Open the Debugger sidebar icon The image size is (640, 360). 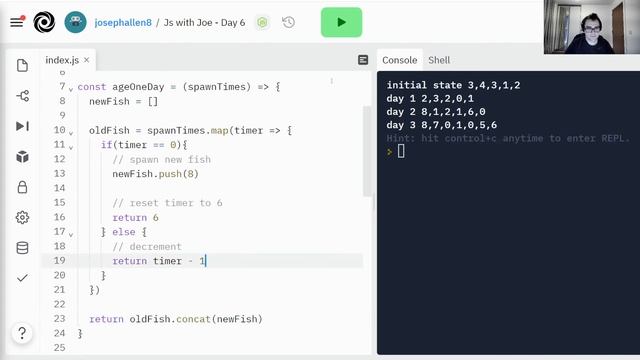(22, 126)
